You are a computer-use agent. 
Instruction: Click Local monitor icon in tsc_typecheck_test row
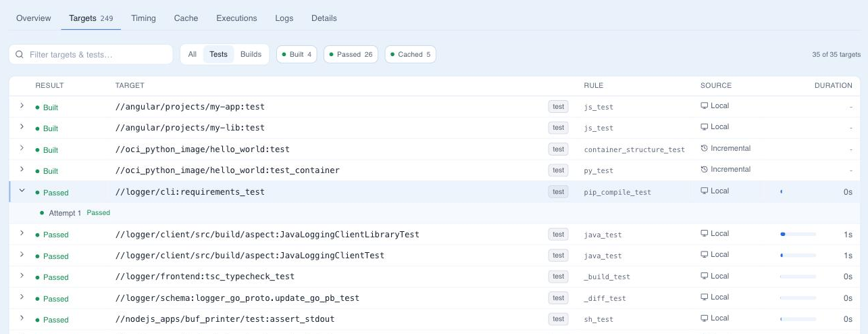(705, 276)
